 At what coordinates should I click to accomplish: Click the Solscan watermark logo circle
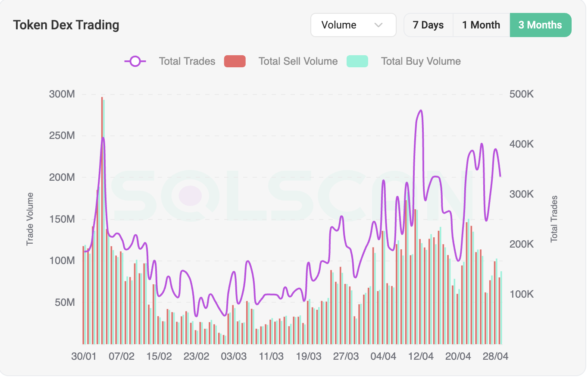coord(190,195)
